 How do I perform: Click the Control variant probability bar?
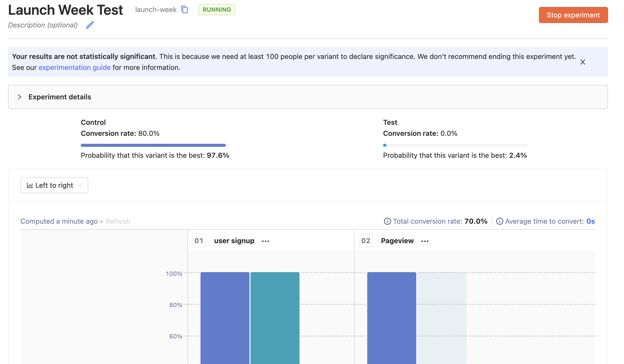153,145
